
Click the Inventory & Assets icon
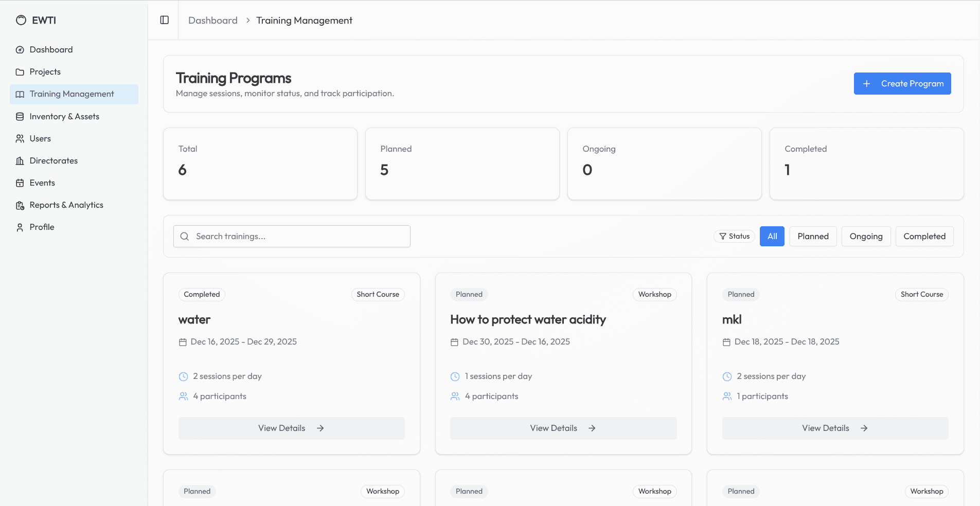pyautogui.click(x=20, y=116)
